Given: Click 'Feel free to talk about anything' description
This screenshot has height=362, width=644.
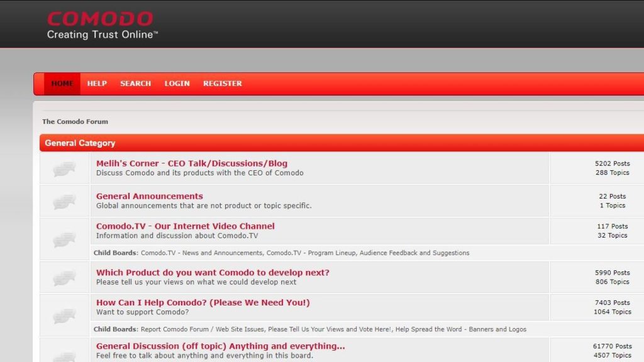Looking at the screenshot, I should pos(204,356).
